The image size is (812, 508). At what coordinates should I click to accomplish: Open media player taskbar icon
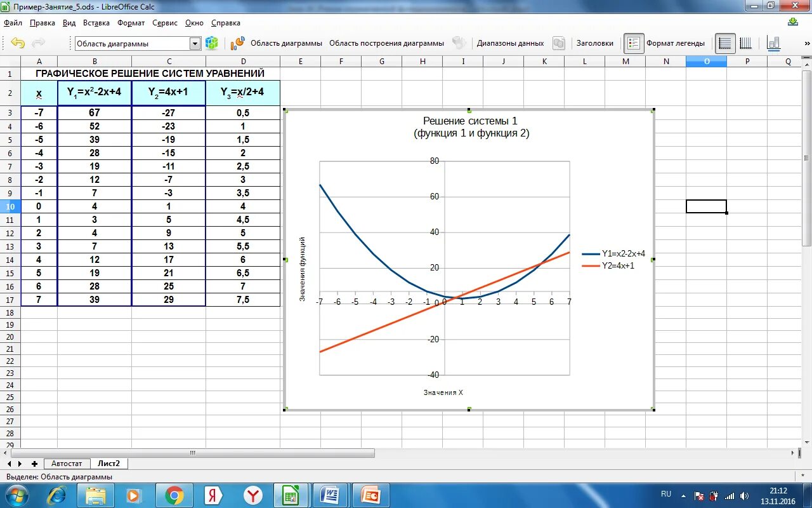(134, 495)
